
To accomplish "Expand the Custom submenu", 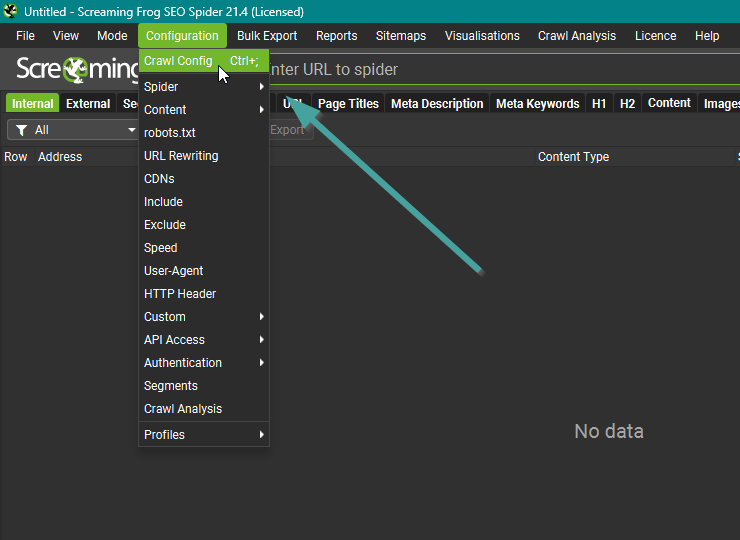I will click(x=204, y=317).
